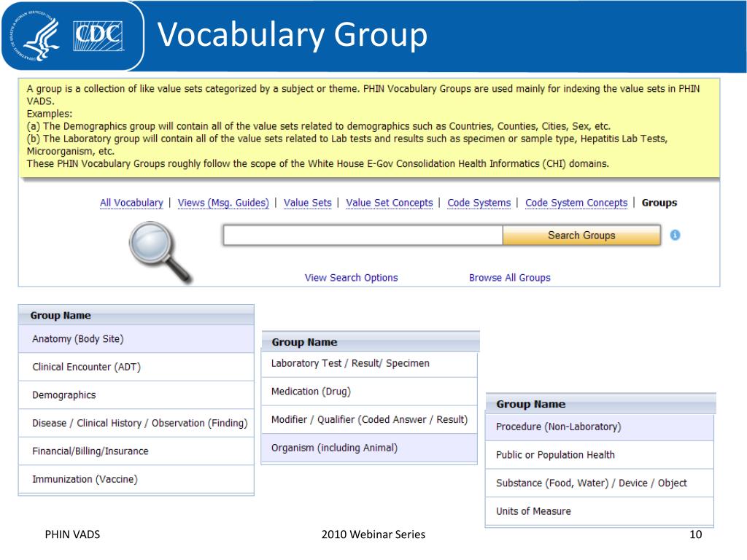The height and width of the screenshot is (560, 747).
Task: Select Units of Measure group
Action: (x=600, y=511)
